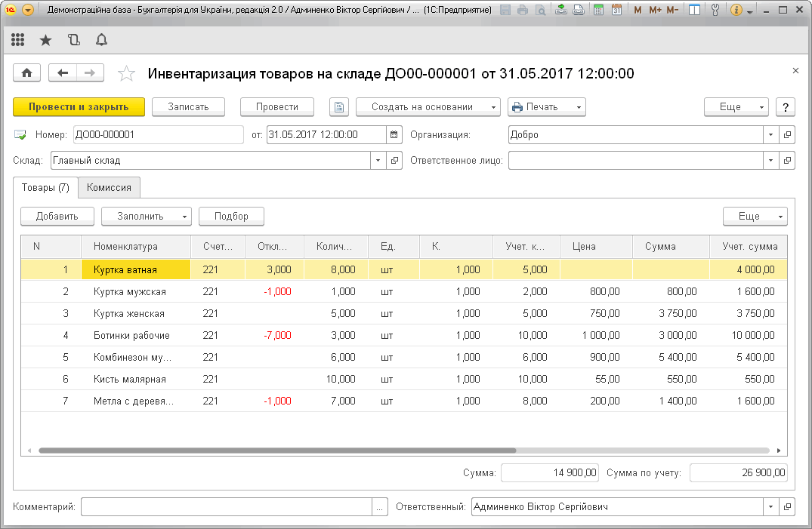
Task: Click the table's horizontal scrollbar
Action: [276, 451]
